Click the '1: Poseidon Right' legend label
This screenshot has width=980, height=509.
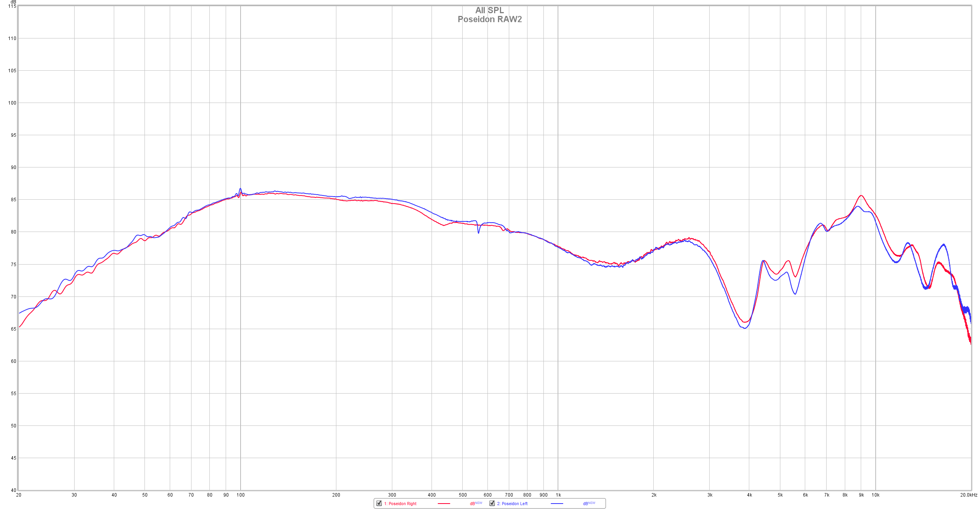pos(400,504)
